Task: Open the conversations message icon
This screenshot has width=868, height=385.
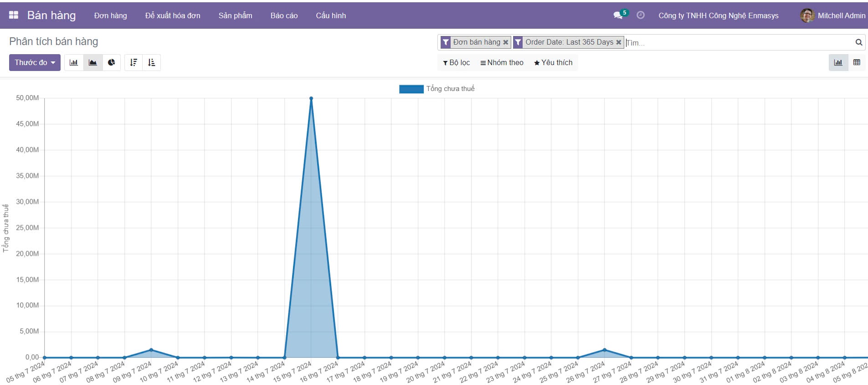Action: tap(618, 15)
